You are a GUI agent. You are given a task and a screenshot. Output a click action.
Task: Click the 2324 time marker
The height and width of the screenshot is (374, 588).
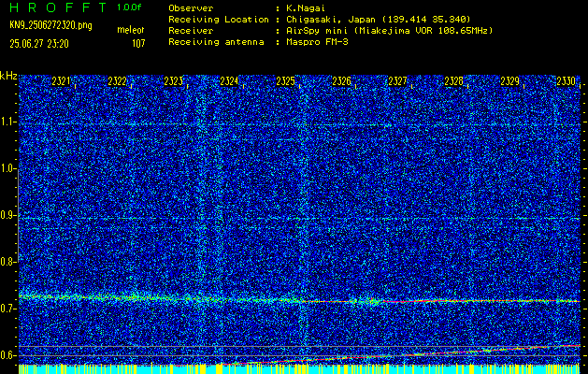tap(229, 81)
